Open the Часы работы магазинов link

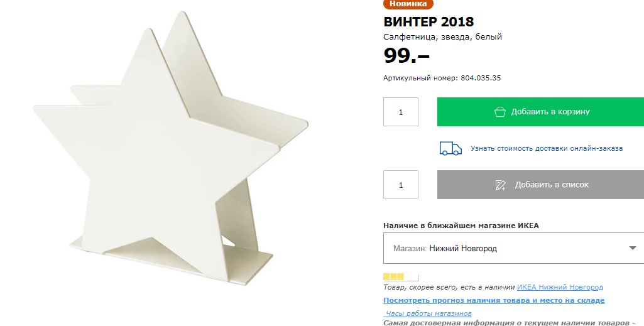(x=428, y=313)
